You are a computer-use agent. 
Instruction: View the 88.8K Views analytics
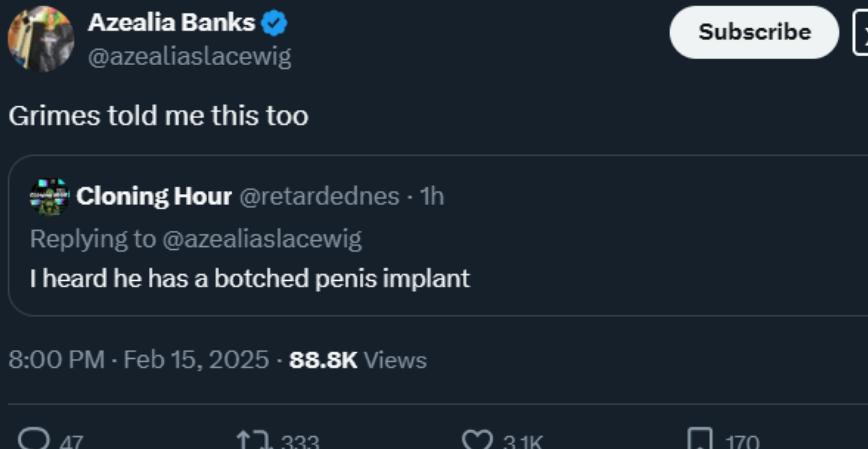[358, 360]
